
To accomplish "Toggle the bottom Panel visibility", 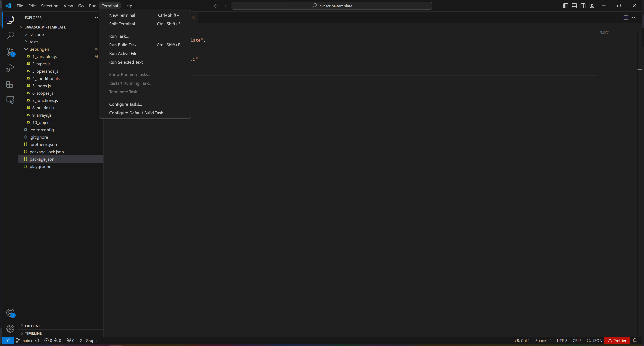I will tap(574, 6).
